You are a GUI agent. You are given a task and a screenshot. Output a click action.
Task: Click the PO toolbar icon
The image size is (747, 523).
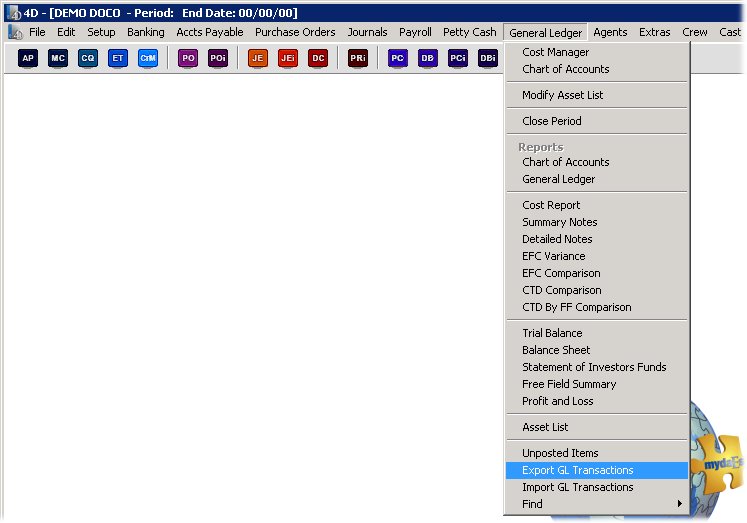point(188,58)
